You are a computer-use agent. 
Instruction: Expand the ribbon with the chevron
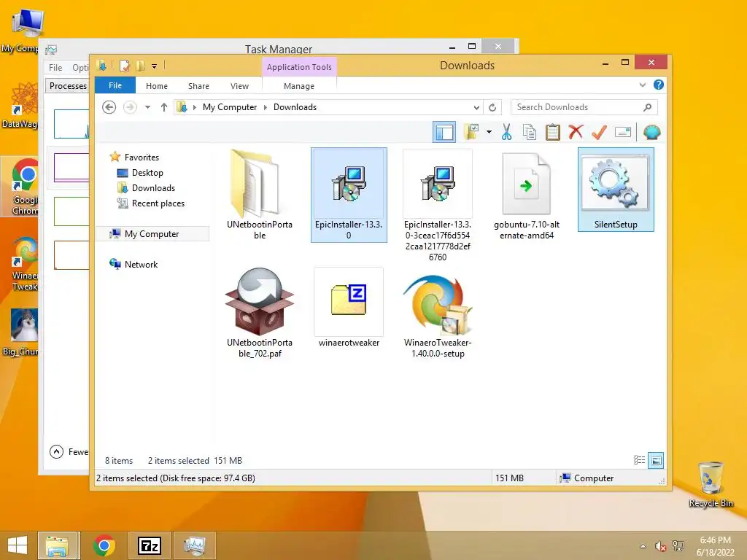pyautogui.click(x=642, y=85)
